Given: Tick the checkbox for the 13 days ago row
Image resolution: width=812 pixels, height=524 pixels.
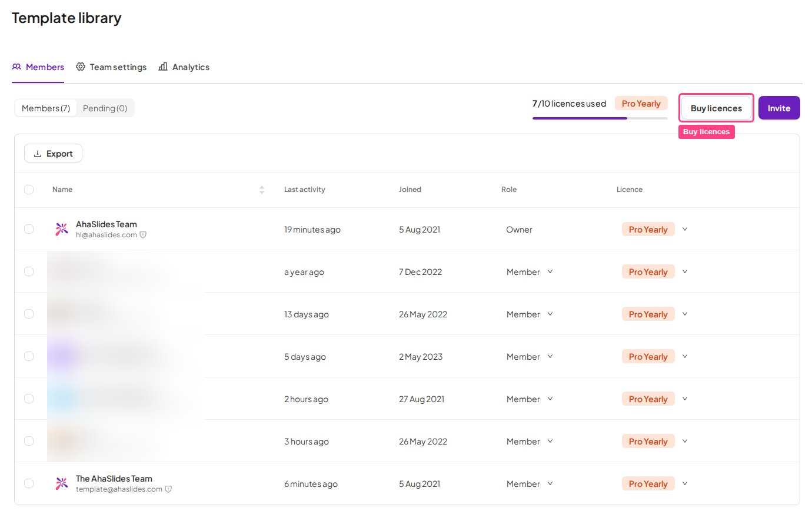Looking at the screenshot, I should (29, 314).
